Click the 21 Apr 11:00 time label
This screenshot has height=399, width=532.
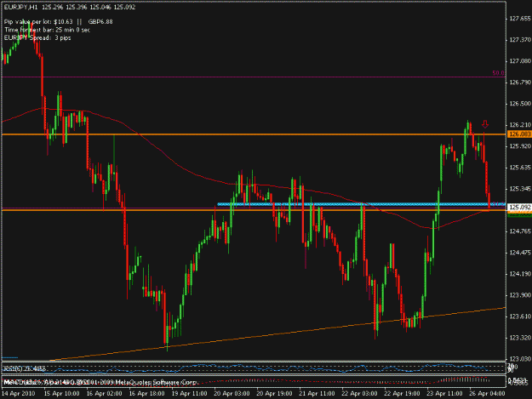point(317,394)
